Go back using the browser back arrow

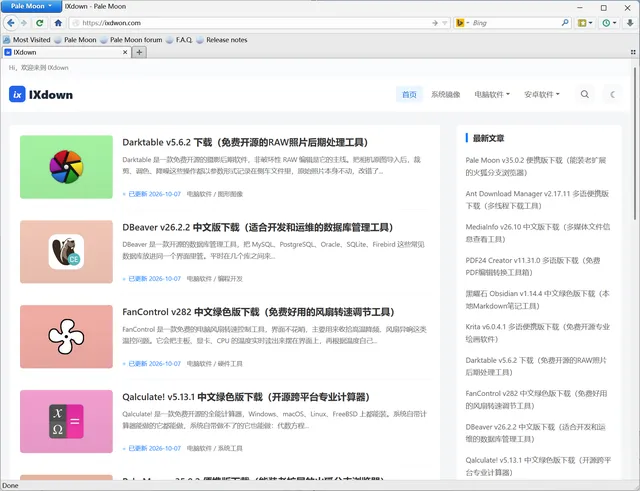[x=11, y=23]
